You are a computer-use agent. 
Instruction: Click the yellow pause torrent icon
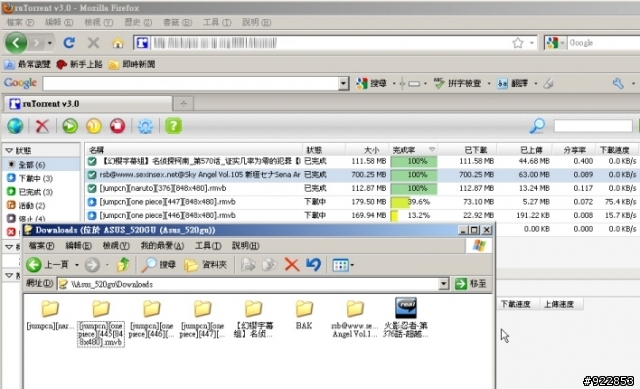pyautogui.click(x=94, y=126)
